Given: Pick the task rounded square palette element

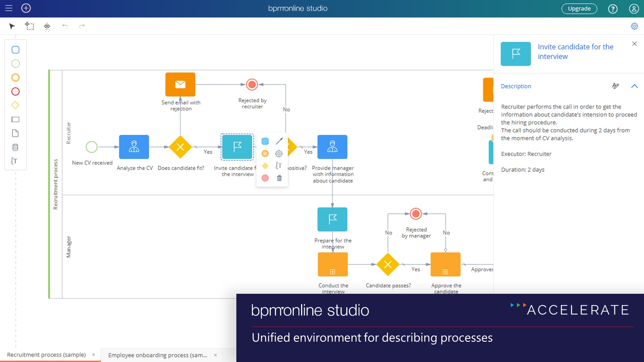Looking at the screenshot, I should coord(15,50).
